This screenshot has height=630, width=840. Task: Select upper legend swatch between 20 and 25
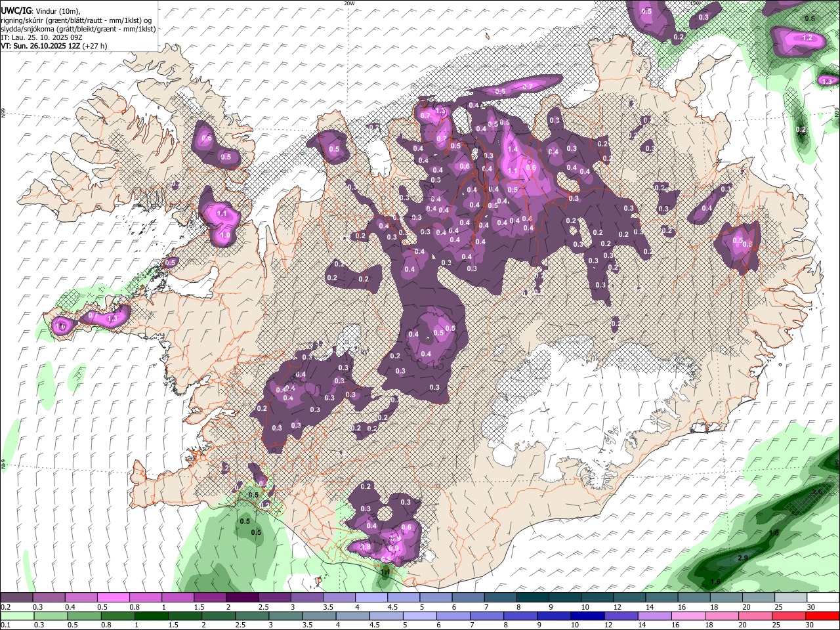tap(759, 598)
